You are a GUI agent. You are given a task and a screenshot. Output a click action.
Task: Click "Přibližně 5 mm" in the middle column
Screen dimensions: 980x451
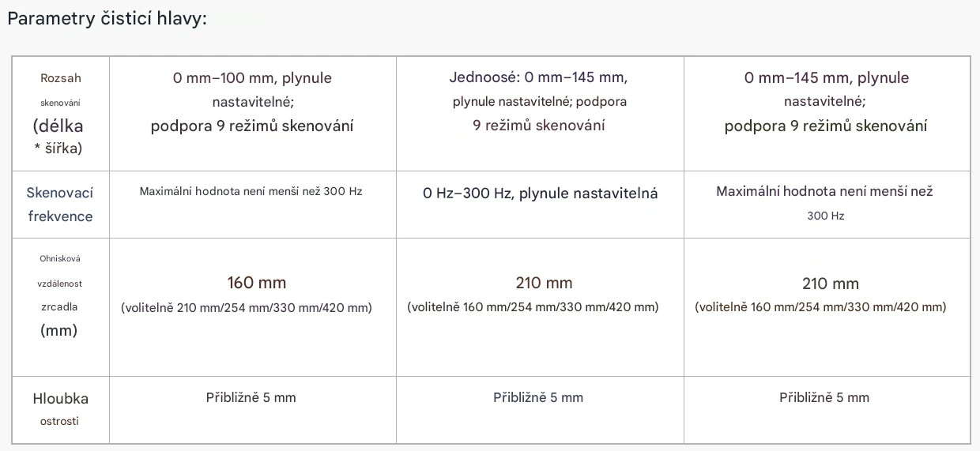click(538, 397)
